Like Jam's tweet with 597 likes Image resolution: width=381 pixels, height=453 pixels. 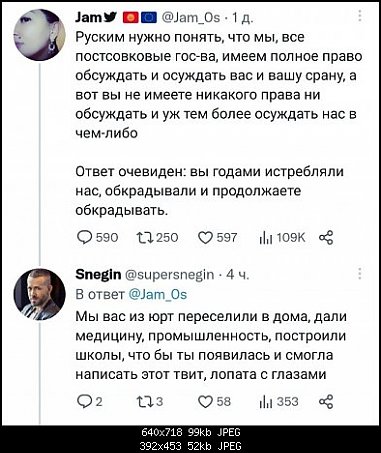tap(206, 238)
